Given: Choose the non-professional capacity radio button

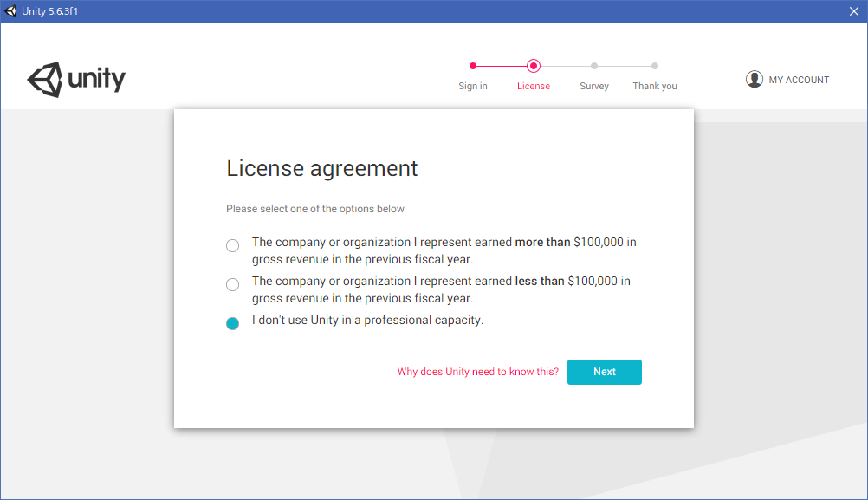Looking at the screenshot, I should 232,323.
